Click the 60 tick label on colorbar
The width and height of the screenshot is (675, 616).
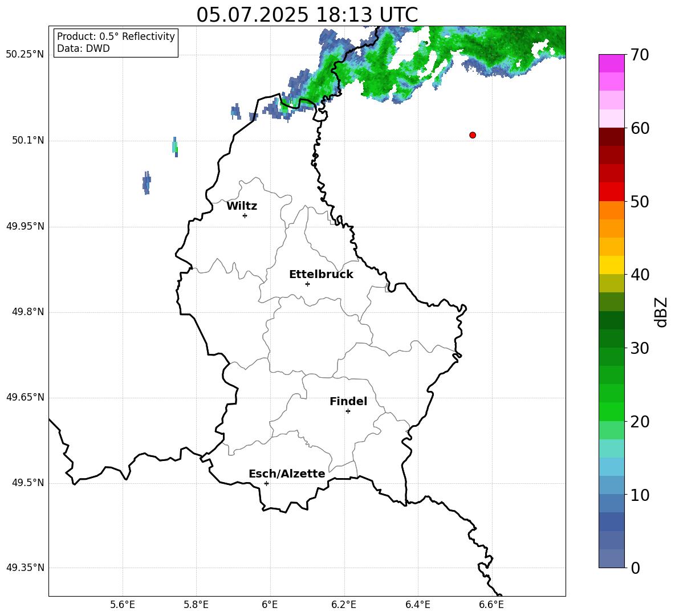tap(640, 128)
